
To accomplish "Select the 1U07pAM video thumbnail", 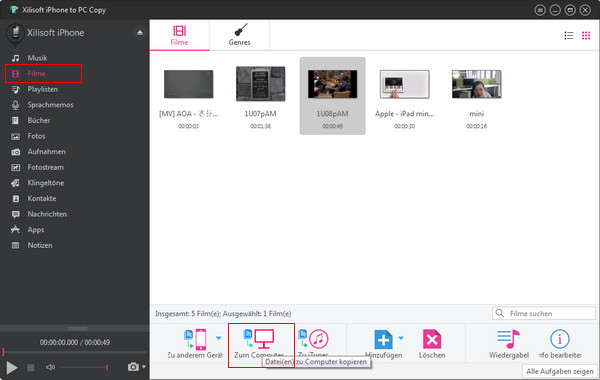I will click(260, 84).
